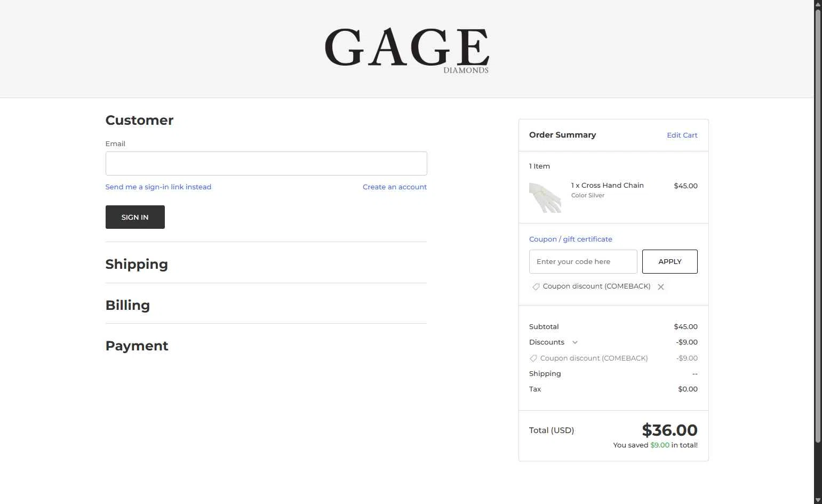Image resolution: width=822 pixels, height=504 pixels.
Task: Open the Billing checkout step
Action: coord(127,306)
